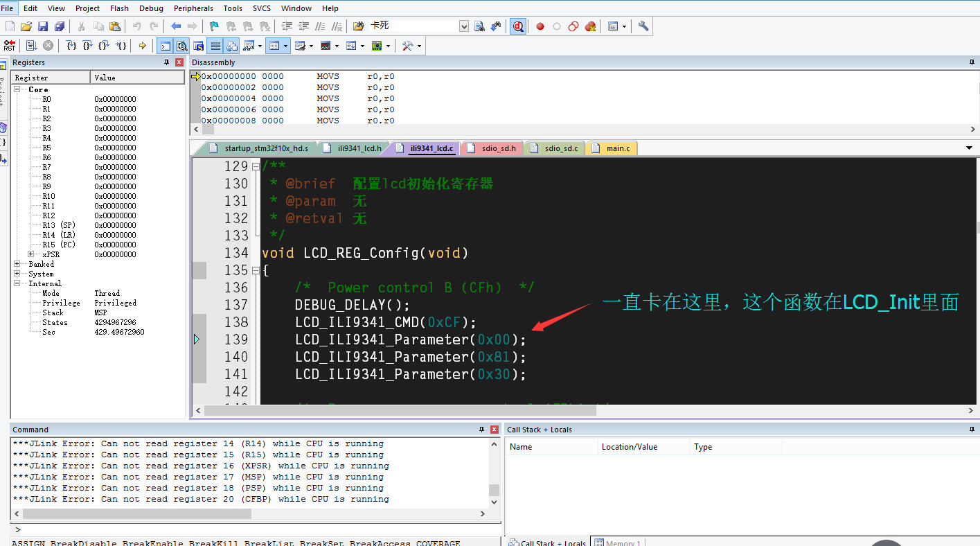The height and width of the screenshot is (546, 980).
Task: Insert a breakpoint with the red dot icon
Action: 540,26
